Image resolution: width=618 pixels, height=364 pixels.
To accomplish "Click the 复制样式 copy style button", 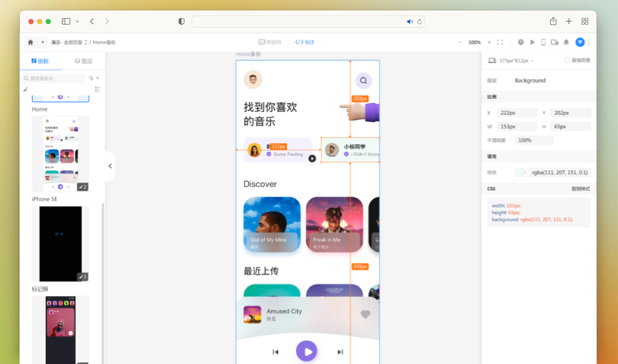I will pos(580,189).
